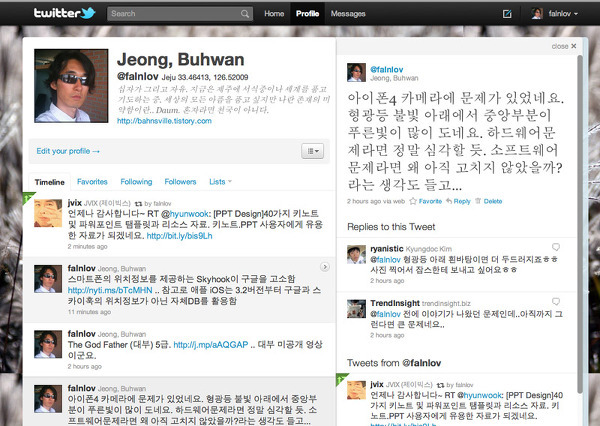Viewport: 600px width, 426px height.
Task: Click the large profile photo
Action: tap(71, 86)
